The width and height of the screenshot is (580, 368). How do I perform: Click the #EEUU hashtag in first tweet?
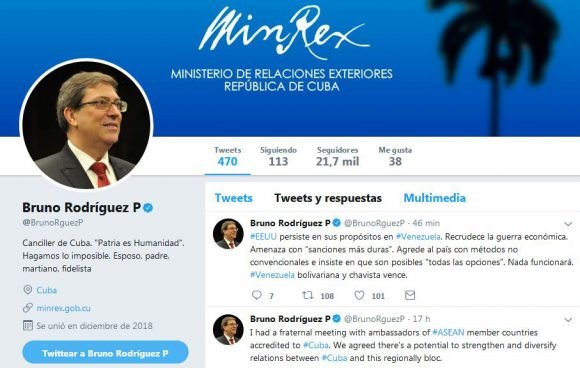(x=263, y=236)
